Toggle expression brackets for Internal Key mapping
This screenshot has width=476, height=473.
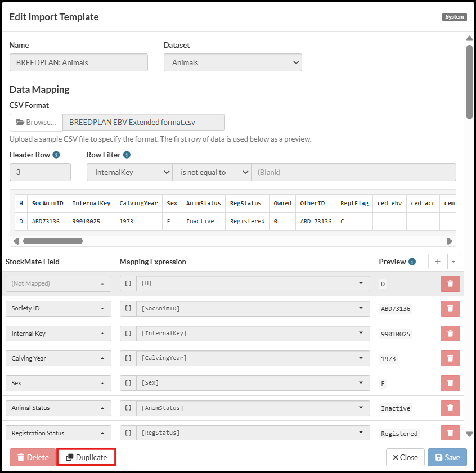128,334
